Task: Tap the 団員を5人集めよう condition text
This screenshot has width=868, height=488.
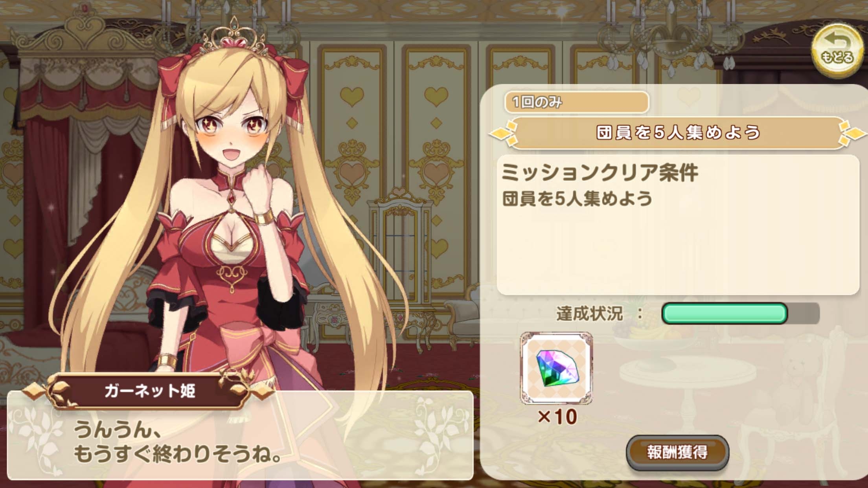Action: pos(577,199)
